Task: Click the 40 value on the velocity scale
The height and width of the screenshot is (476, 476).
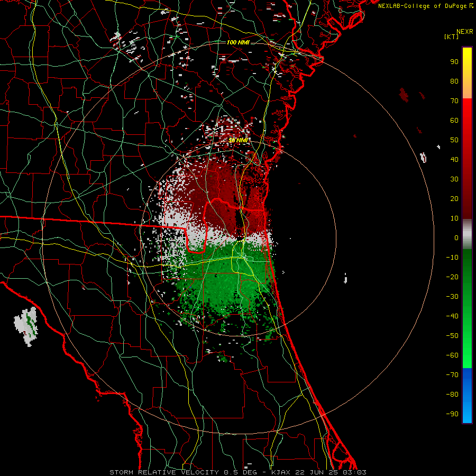Action: click(x=454, y=160)
